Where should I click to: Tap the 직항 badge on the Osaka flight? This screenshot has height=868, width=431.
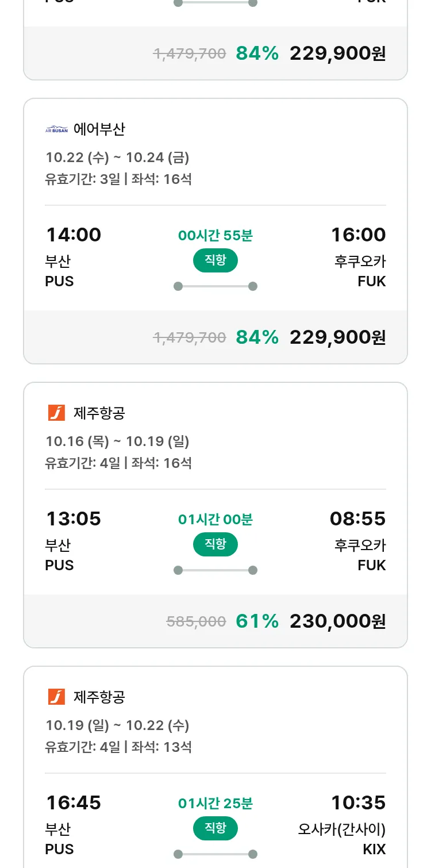(x=215, y=828)
